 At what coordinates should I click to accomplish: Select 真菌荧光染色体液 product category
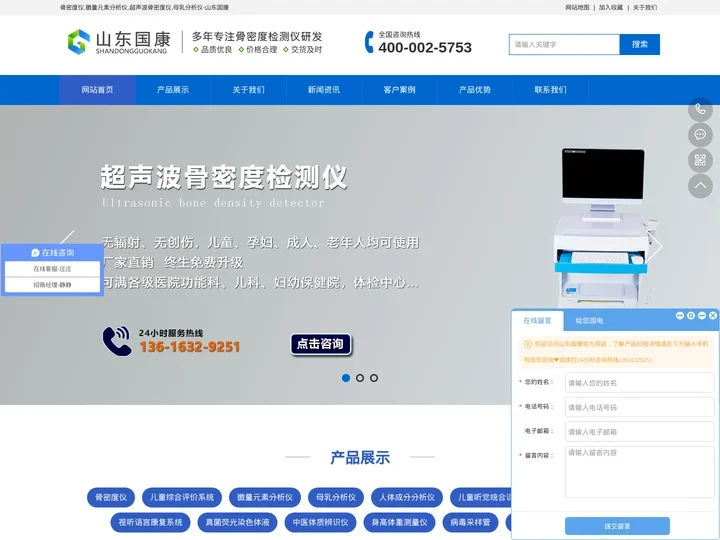pyautogui.click(x=237, y=523)
